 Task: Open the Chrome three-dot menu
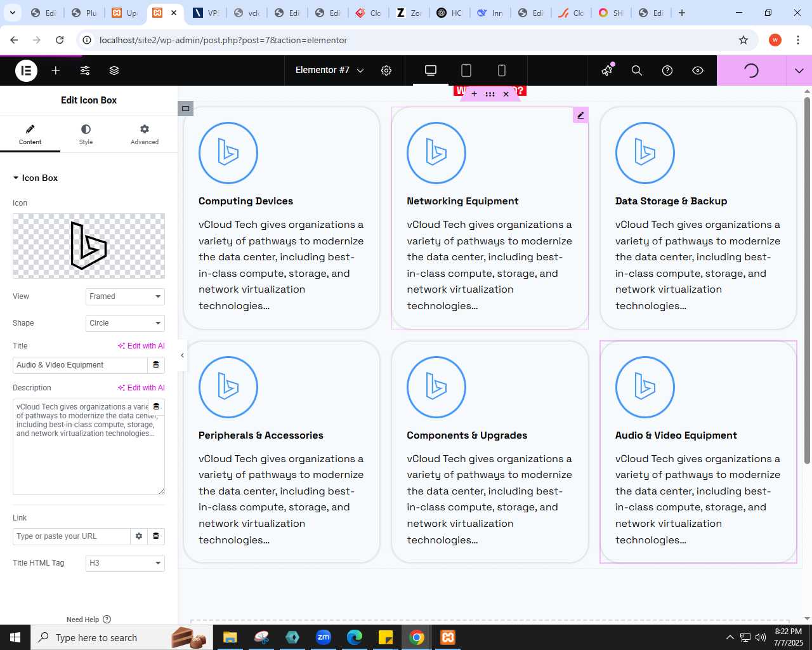click(x=798, y=40)
